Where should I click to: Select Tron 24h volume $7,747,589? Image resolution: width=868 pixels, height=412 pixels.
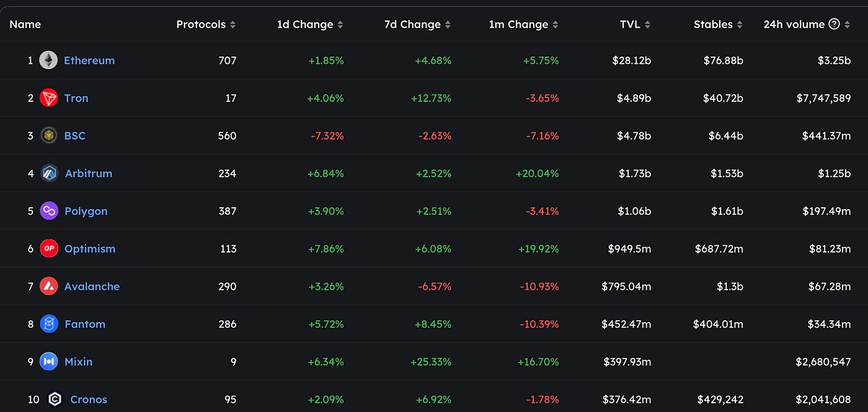pos(823,98)
